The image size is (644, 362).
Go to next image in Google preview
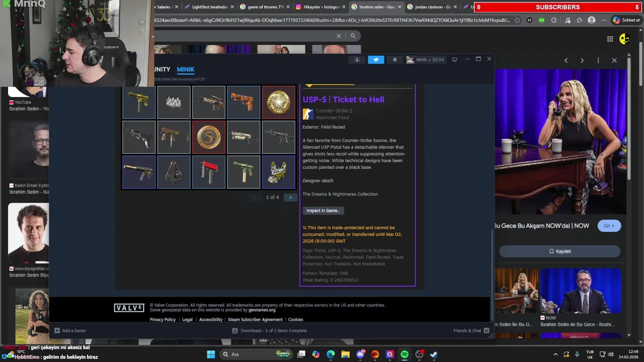tap(582, 60)
